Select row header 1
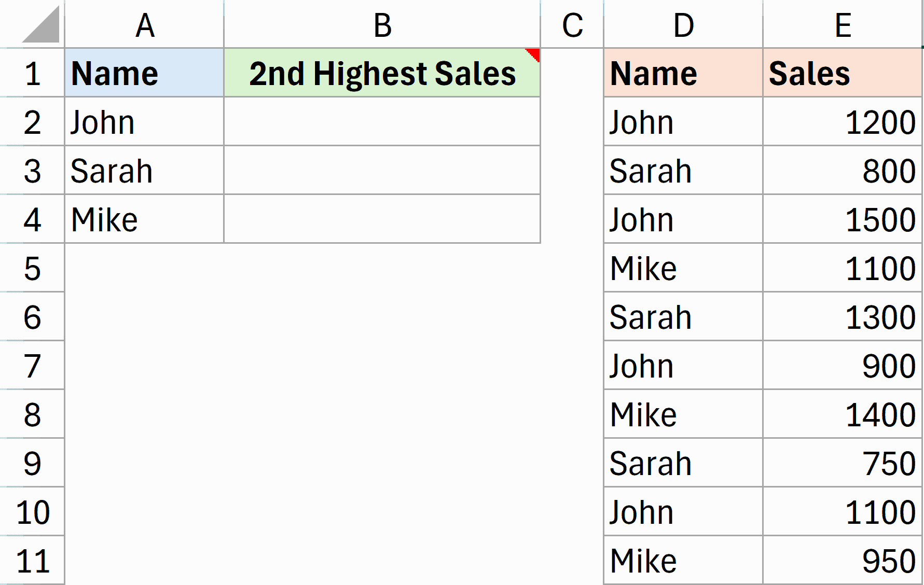This screenshot has height=585, width=924. (31, 73)
